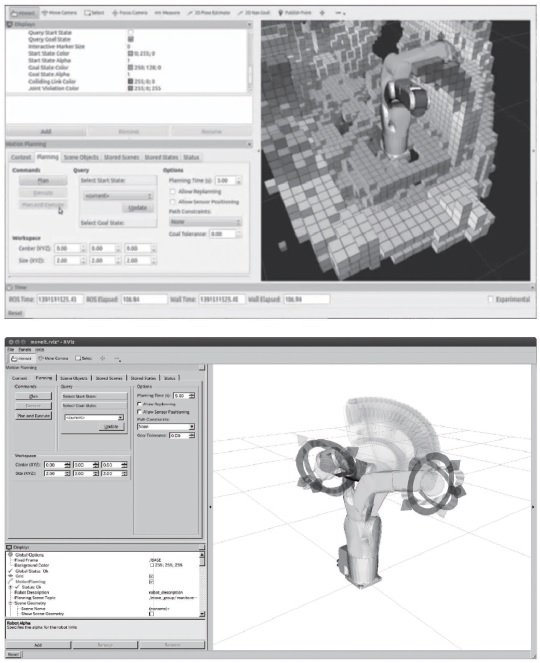
Task: Click the Grid display icon in tree
Action: point(11,576)
